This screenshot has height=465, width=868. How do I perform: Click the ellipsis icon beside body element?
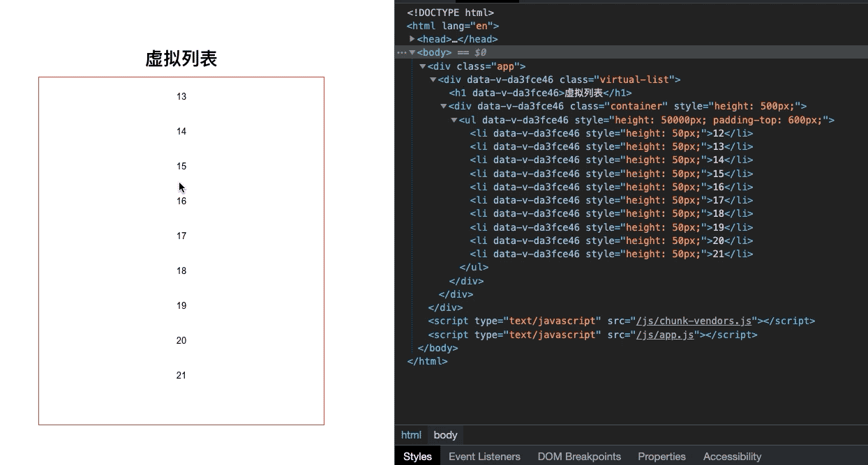tap(401, 53)
